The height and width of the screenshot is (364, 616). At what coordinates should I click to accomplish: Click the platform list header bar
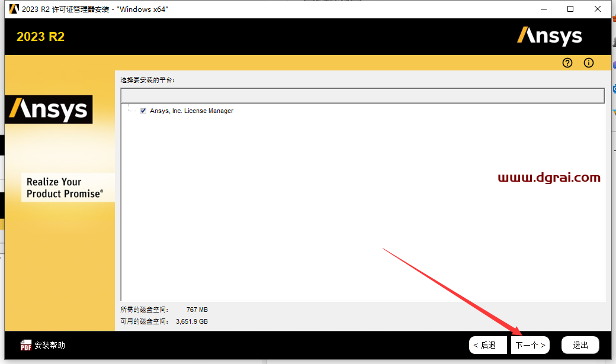[x=362, y=96]
